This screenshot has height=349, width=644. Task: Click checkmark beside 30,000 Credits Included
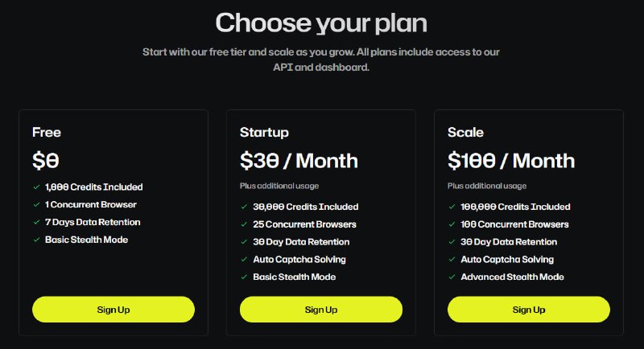[244, 207]
